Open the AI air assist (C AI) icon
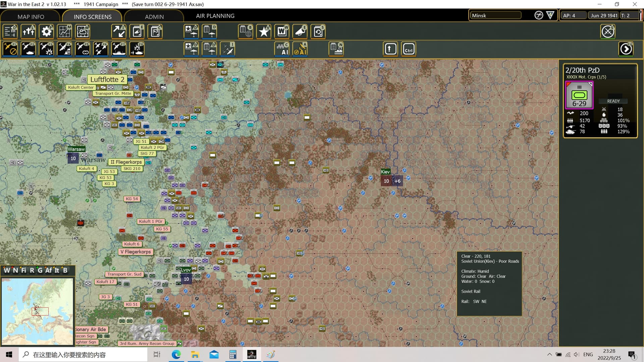The width and height of the screenshot is (644, 362). 282,49
